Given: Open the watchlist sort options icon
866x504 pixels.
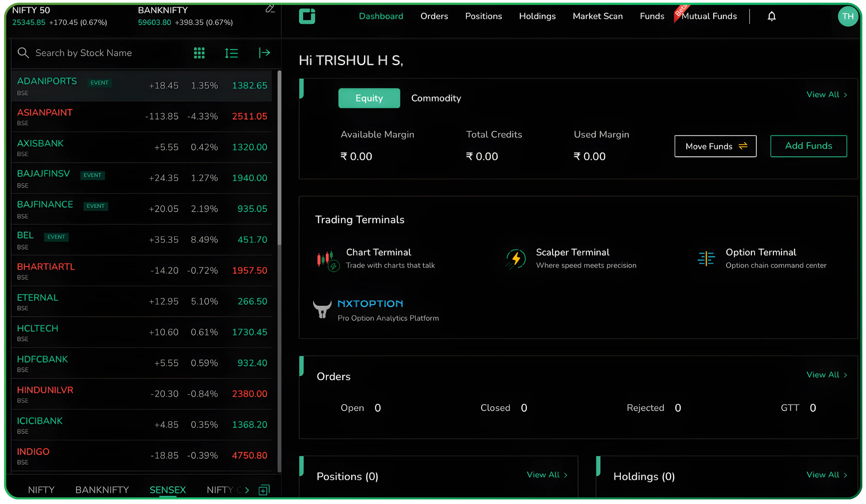Looking at the screenshot, I should click(x=231, y=53).
